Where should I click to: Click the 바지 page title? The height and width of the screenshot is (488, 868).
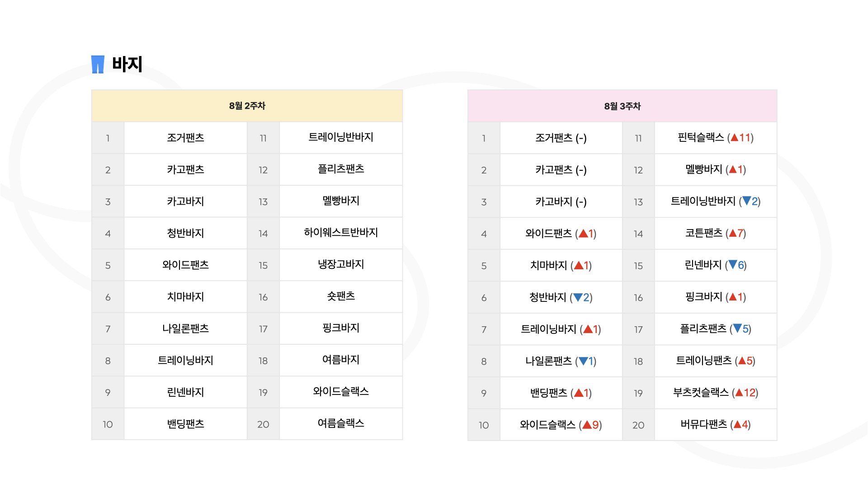coord(127,64)
